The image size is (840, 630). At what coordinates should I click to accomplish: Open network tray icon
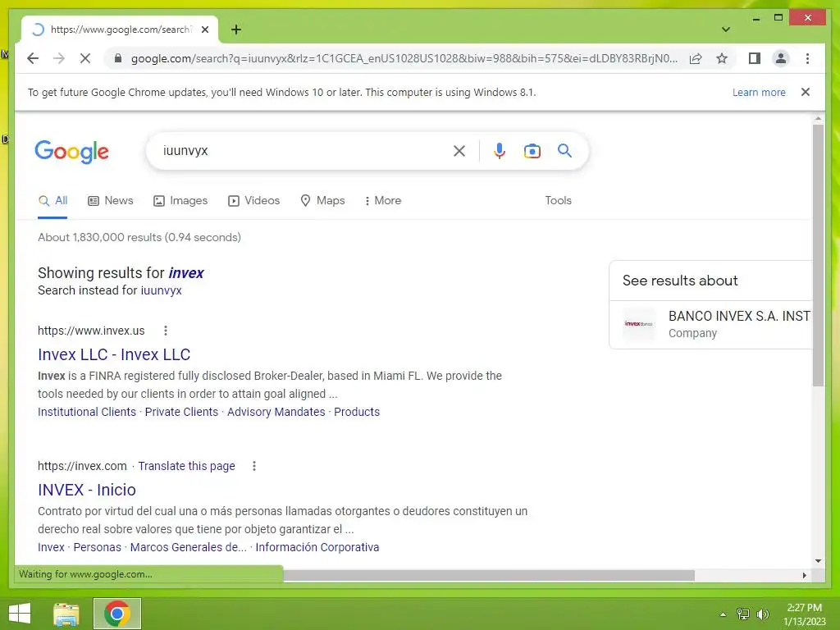pos(743,614)
